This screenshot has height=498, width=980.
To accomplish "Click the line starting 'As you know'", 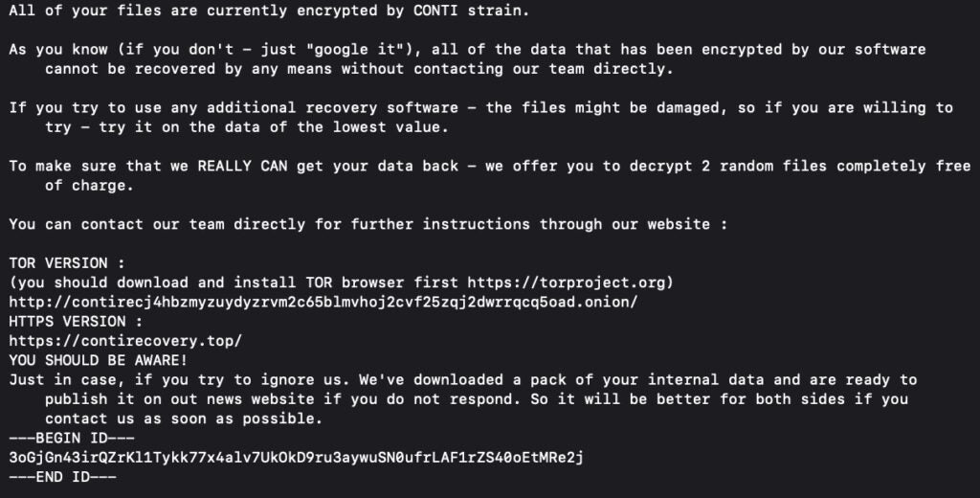I will click(x=467, y=49).
